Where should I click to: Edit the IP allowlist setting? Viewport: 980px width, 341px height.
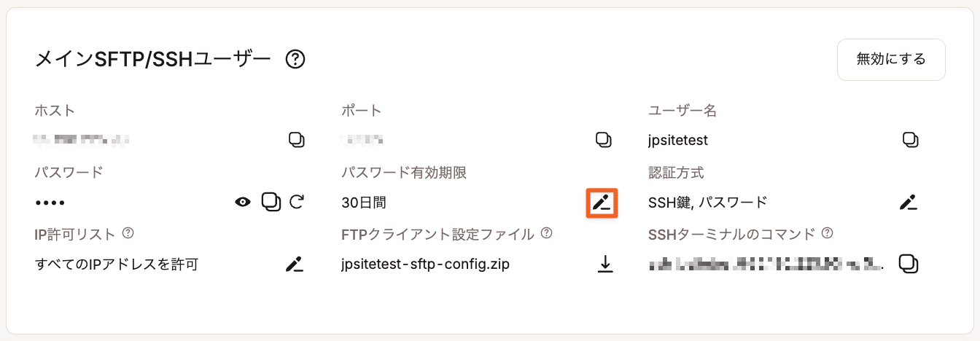(294, 264)
